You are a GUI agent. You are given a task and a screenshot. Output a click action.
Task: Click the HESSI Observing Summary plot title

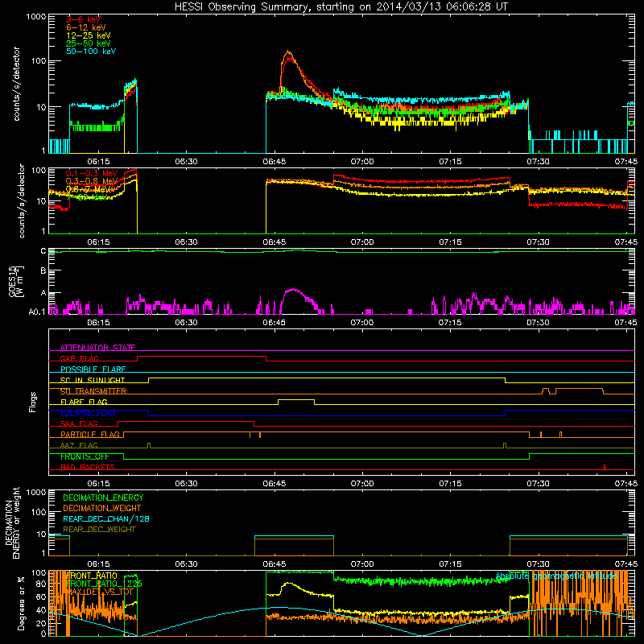pos(341,7)
